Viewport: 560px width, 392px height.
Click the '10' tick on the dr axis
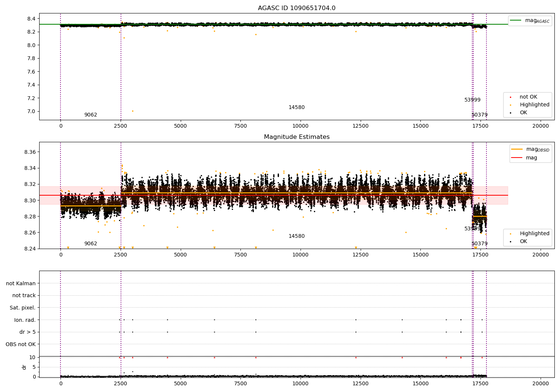(32, 357)
